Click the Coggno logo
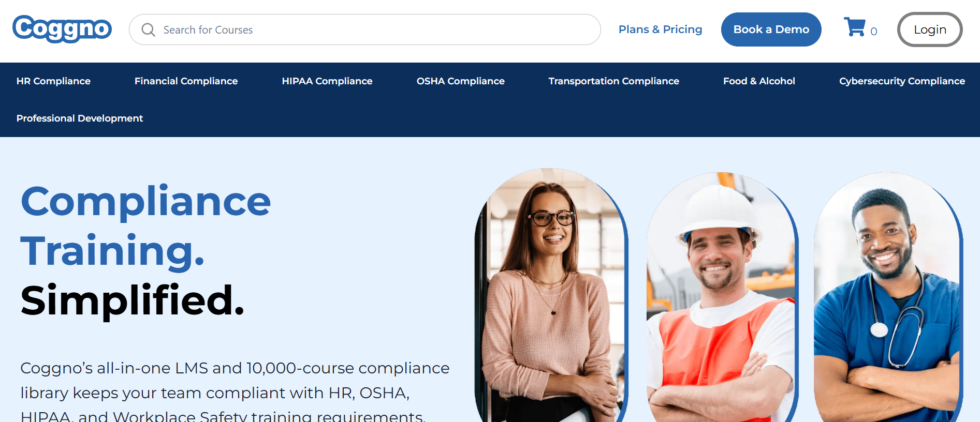 click(x=62, y=29)
